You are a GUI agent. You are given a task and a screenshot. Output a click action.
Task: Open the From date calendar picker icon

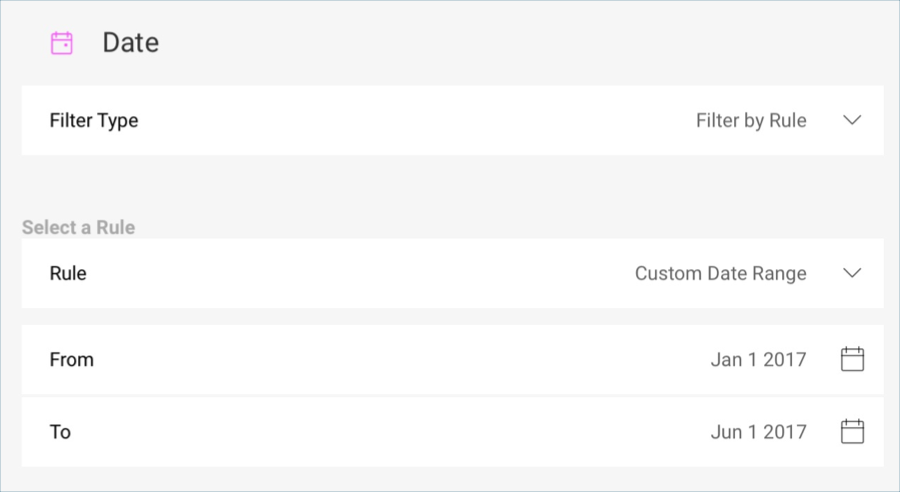tap(852, 360)
